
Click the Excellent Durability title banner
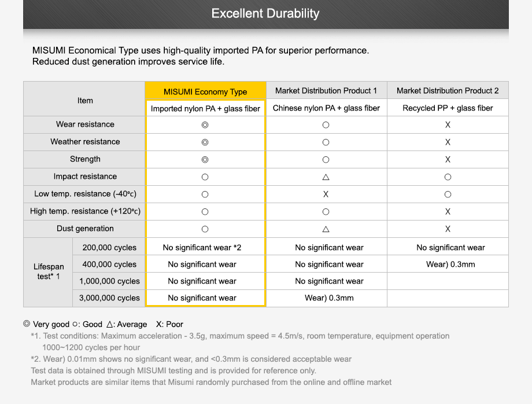pyautogui.click(x=265, y=14)
